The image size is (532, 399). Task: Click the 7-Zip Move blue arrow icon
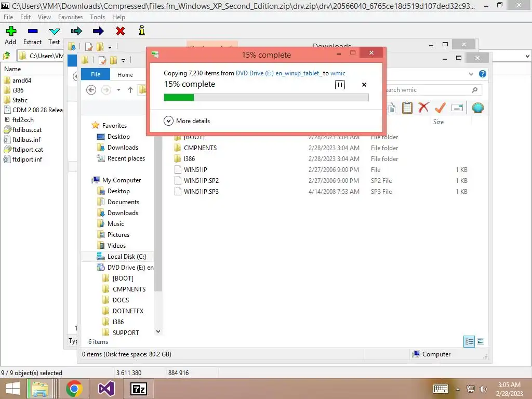(x=98, y=31)
